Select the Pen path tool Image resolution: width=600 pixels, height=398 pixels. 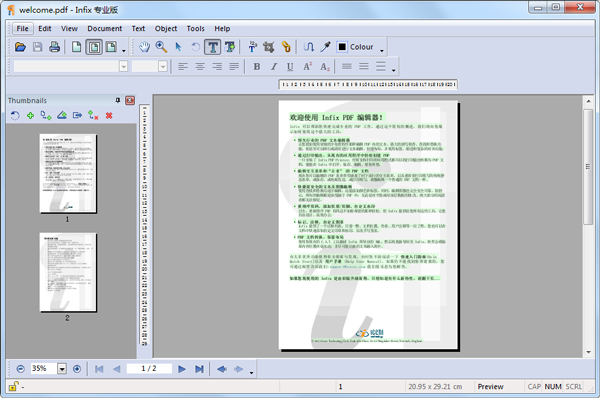[308, 47]
